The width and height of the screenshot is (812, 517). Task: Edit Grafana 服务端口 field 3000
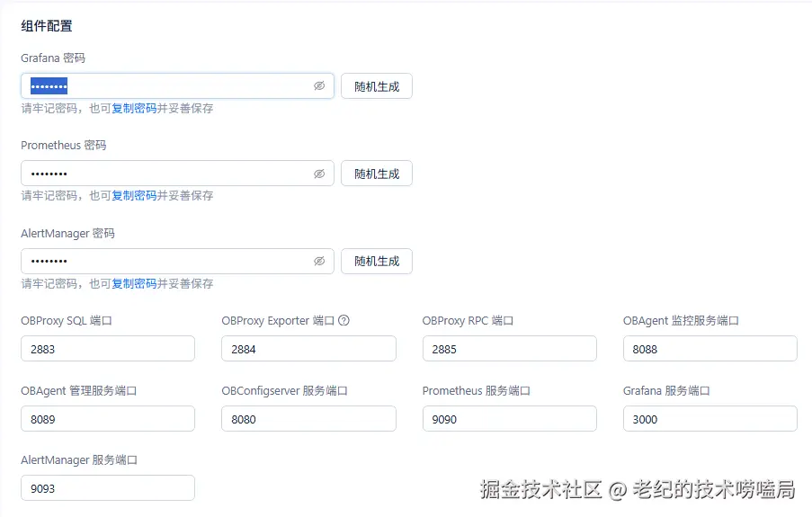pyautogui.click(x=710, y=419)
